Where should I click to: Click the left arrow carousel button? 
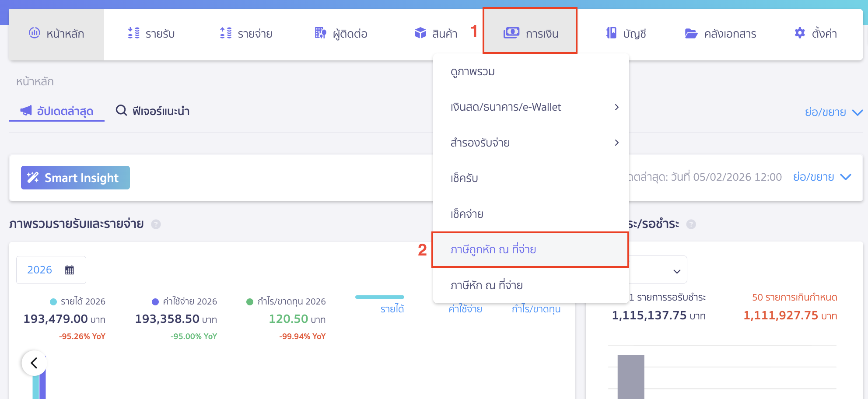pyautogui.click(x=34, y=363)
